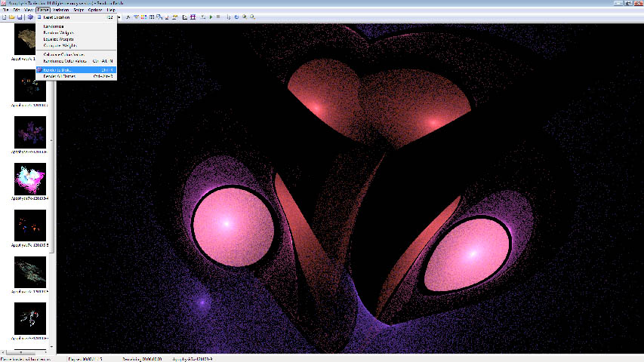The height and width of the screenshot is (362, 644).
Task: Choose Render to Disk menu entry
Action: tap(76, 70)
